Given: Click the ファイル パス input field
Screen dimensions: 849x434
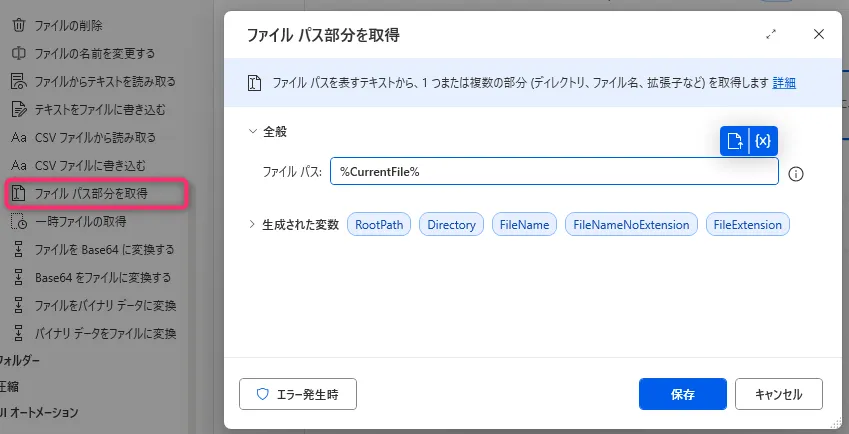Looking at the screenshot, I should [553, 172].
